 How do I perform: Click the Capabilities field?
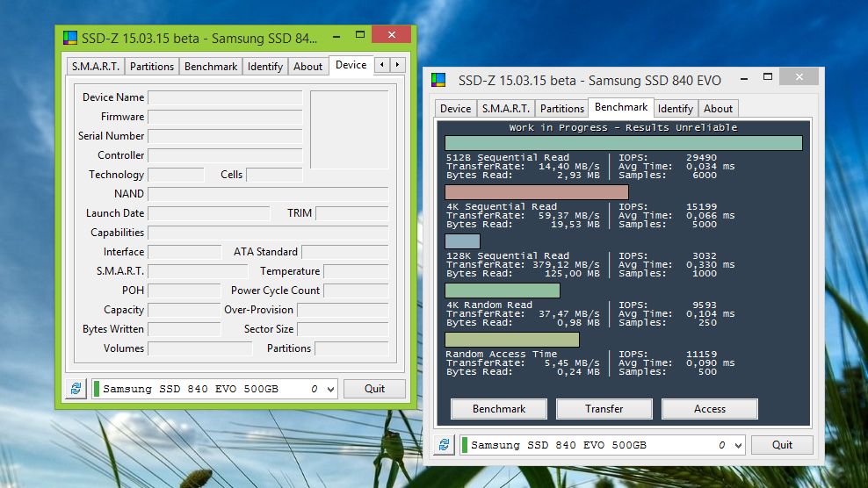[x=268, y=233]
